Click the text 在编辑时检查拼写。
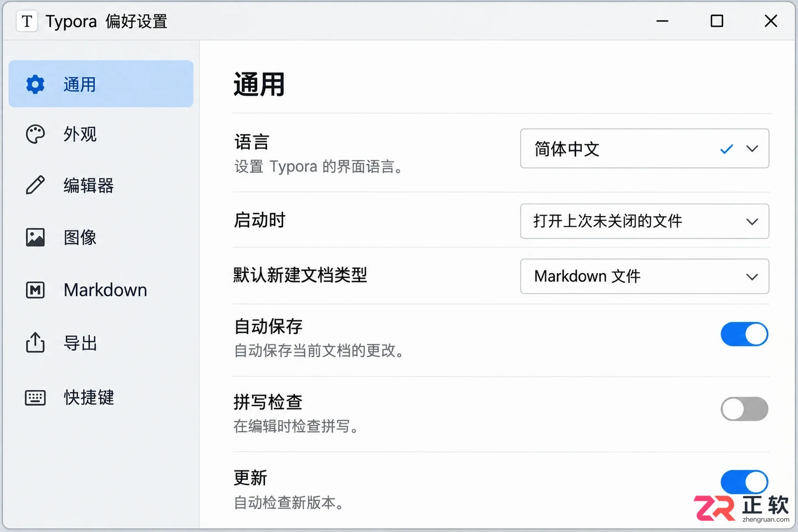This screenshot has width=798, height=532. pos(295,426)
